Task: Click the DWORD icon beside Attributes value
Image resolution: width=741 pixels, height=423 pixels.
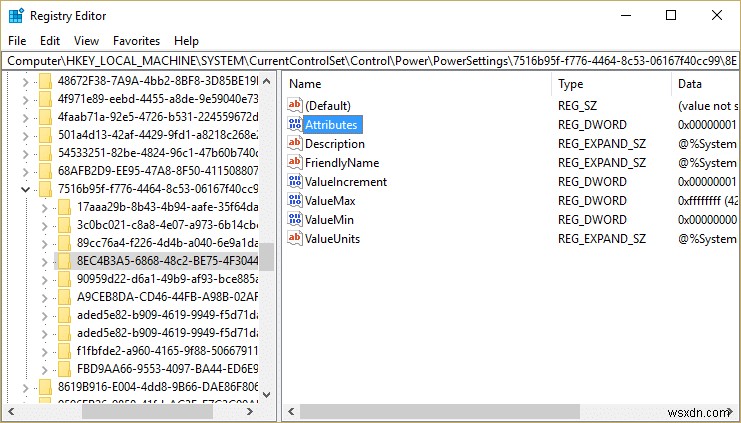Action: pos(295,125)
